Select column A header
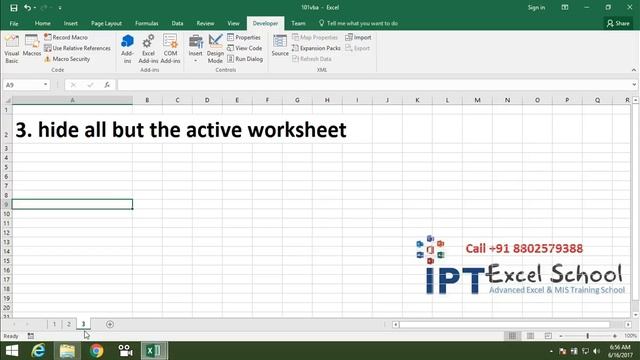The width and height of the screenshot is (640, 360). (72, 100)
